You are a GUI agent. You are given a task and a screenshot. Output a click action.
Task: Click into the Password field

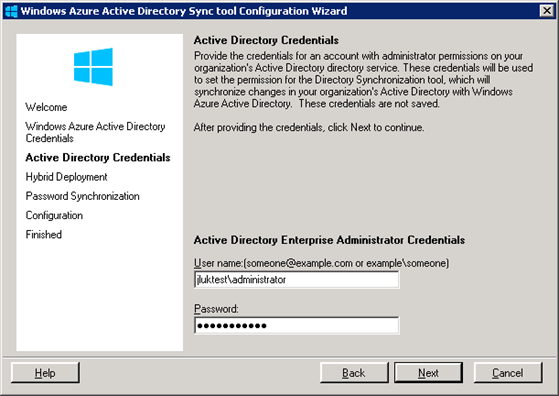click(x=297, y=325)
